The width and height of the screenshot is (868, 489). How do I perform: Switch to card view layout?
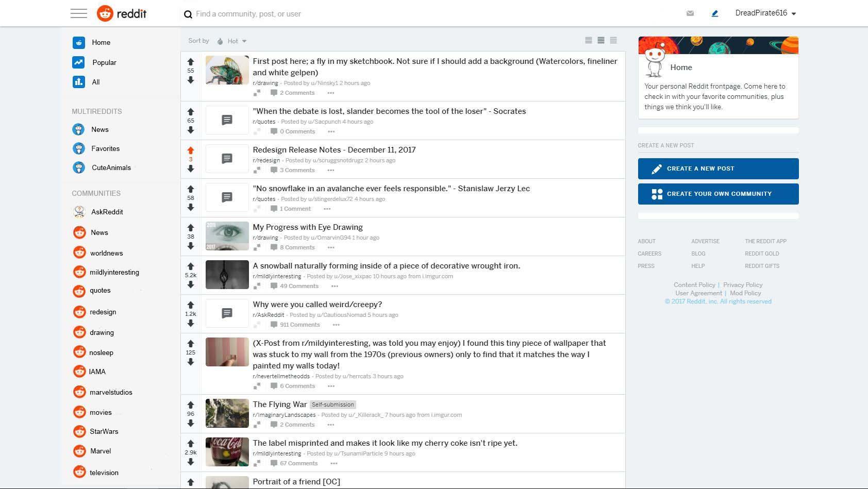[x=588, y=40]
